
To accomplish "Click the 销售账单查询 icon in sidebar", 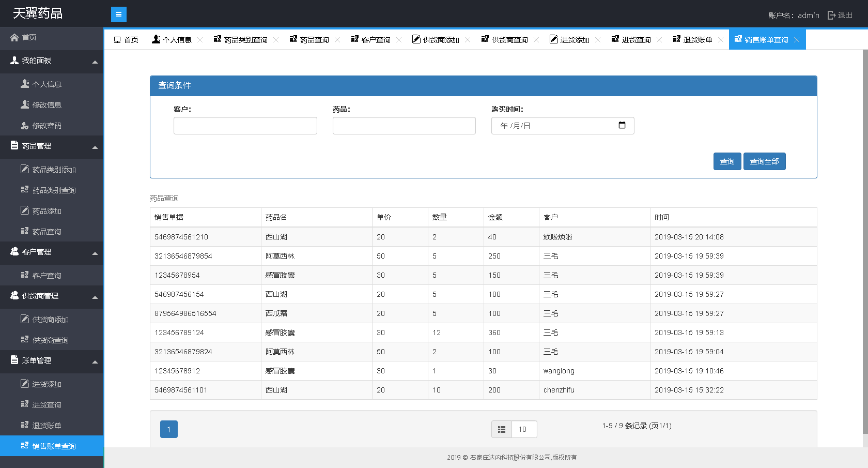I will [x=25, y=446].
